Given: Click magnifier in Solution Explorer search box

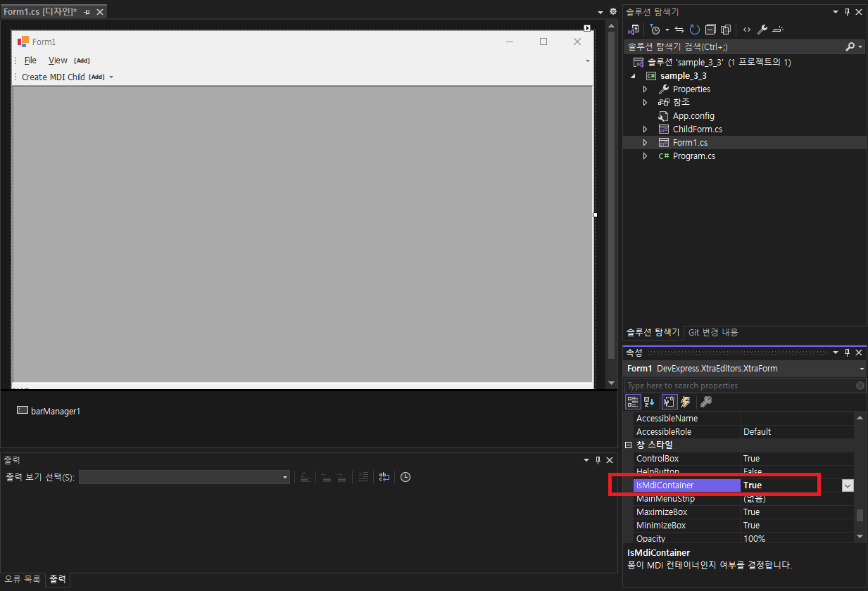Looking at the screenshot, I should point(850,46).
